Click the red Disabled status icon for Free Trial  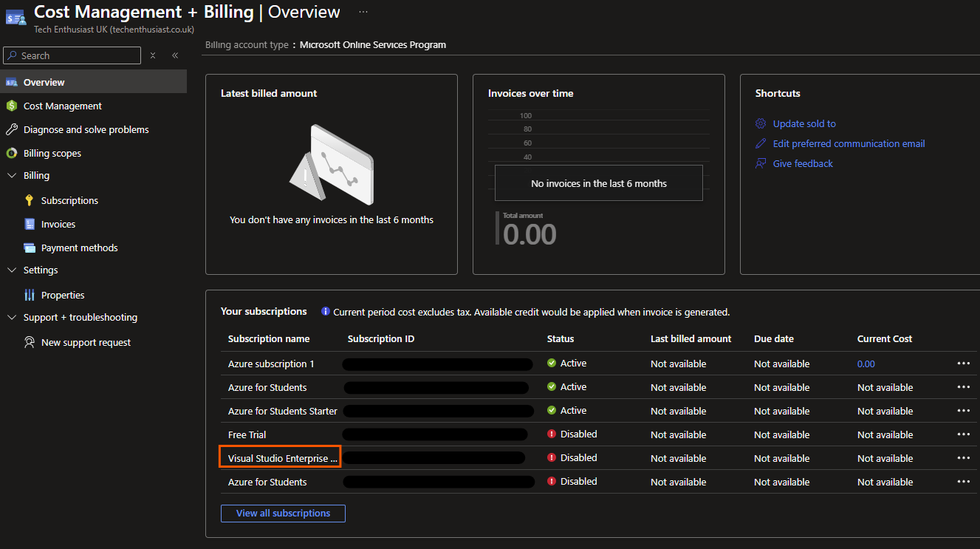pyautogui.click(x=552, y=434)
